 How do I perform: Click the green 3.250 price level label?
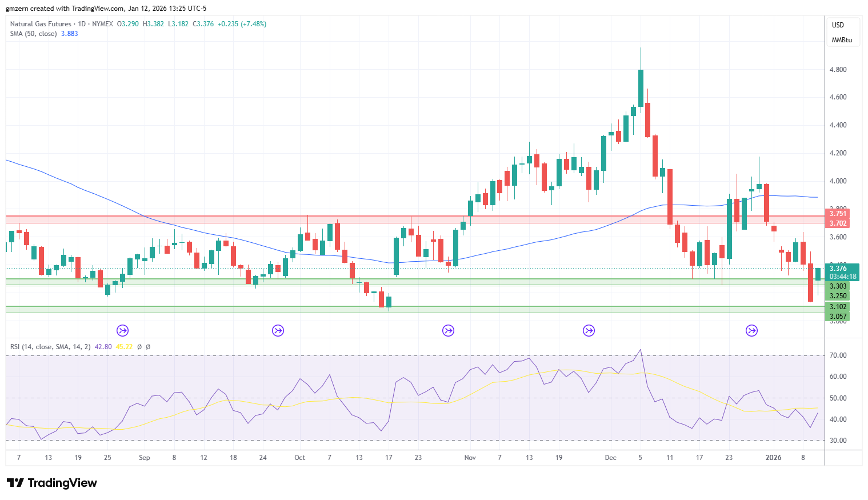coord(838,296)
